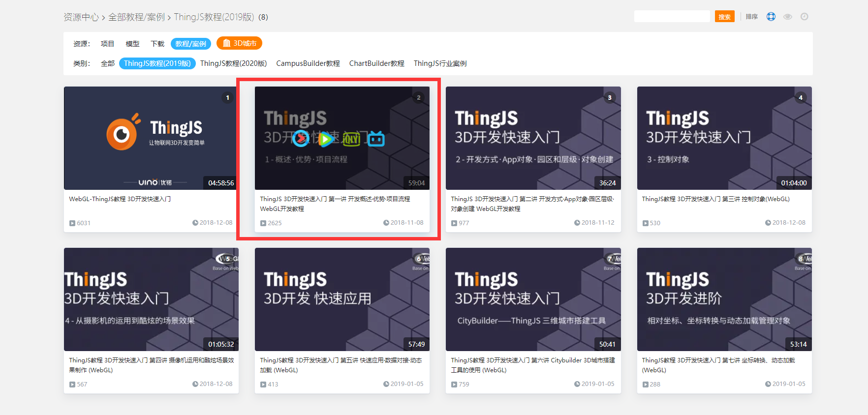Click ThingJS教程(2019版) breadcrumb
868x415 pixels.
click(214, 17)
